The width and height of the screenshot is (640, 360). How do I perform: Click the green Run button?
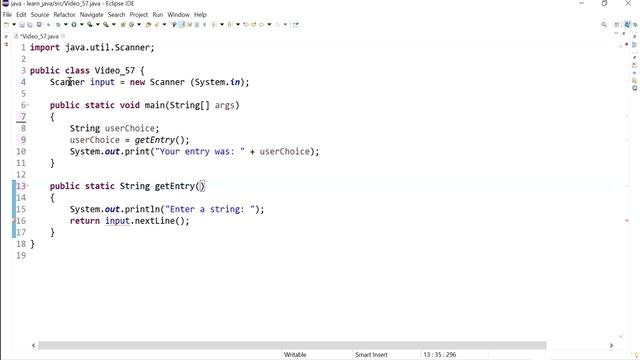[74, 24]
